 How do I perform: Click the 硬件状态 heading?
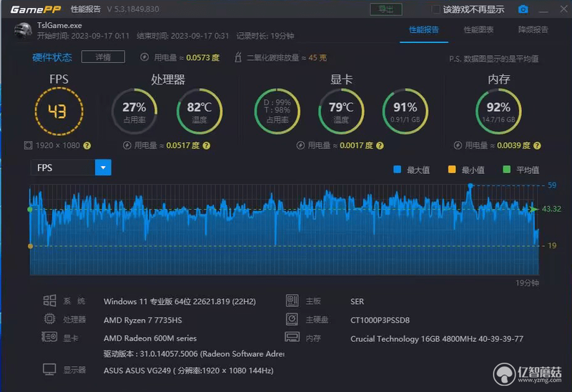(52, 57)
